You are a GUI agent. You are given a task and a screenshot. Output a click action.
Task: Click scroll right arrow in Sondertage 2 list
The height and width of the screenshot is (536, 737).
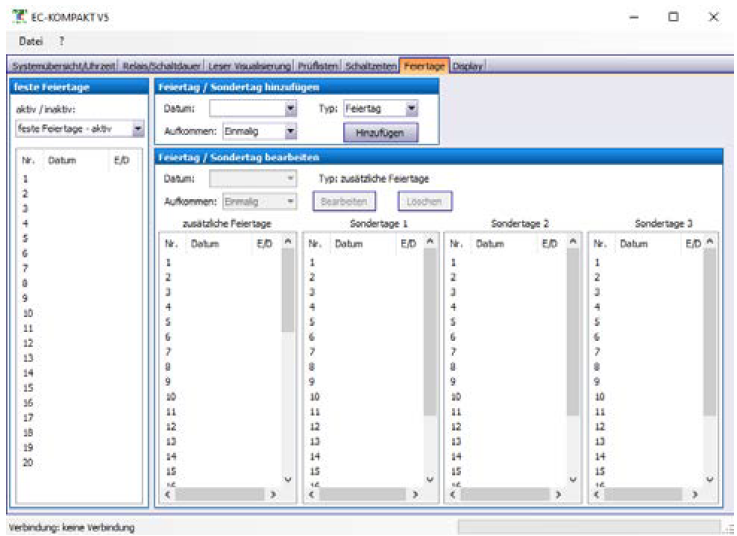coord(558,494)
